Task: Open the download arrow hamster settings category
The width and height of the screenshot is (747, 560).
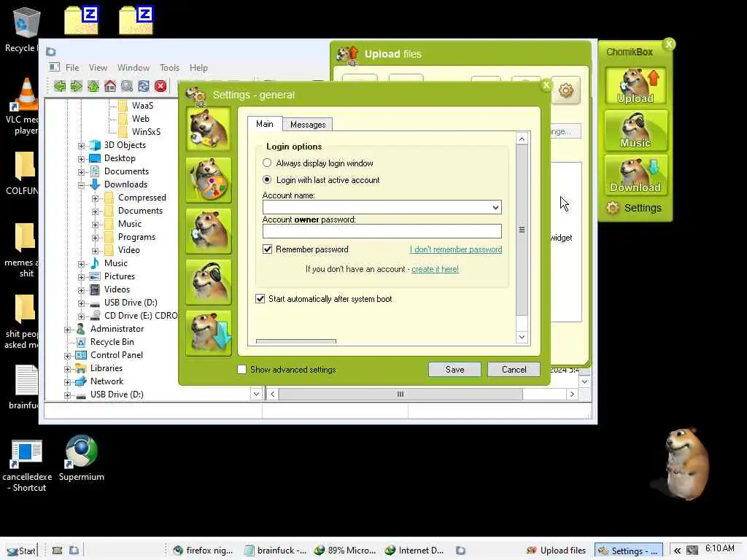Action: 208,332
